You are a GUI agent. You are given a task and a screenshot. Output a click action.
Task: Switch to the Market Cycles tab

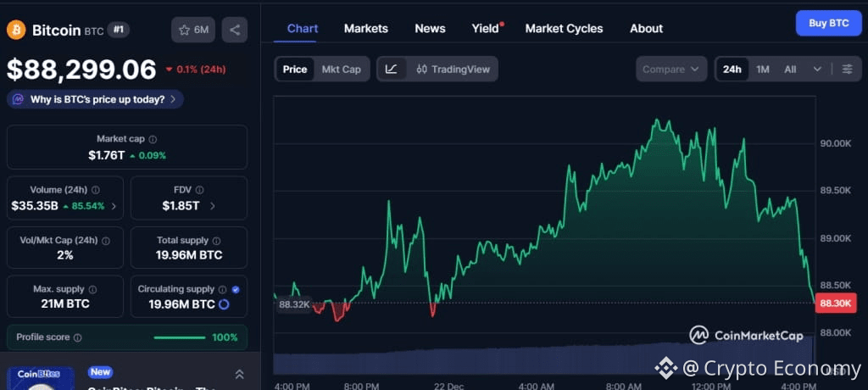564,28
